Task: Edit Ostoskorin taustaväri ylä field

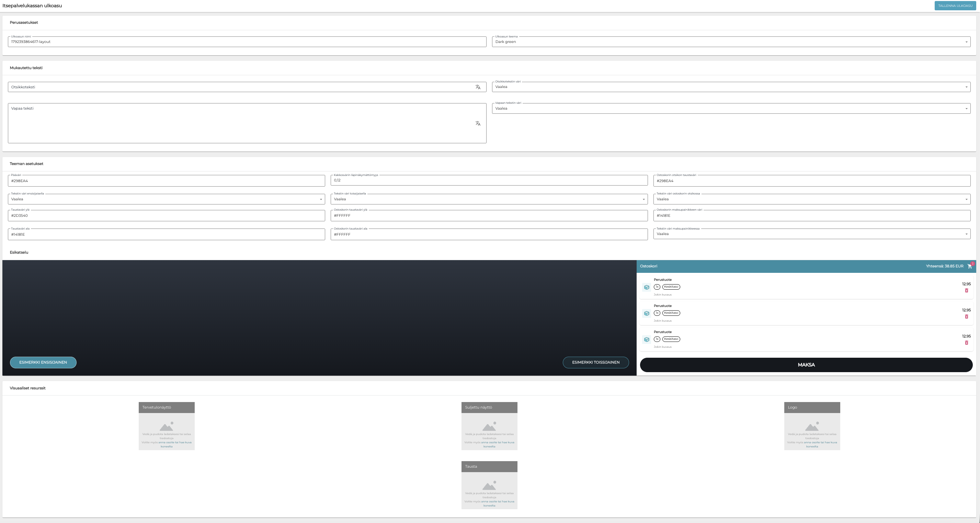Action: 489,215
